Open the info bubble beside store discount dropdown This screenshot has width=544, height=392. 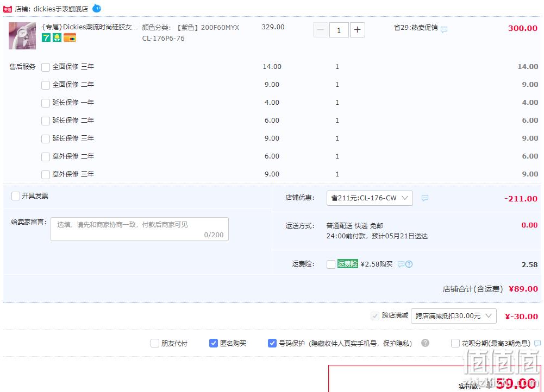click(x=424, y=198)
